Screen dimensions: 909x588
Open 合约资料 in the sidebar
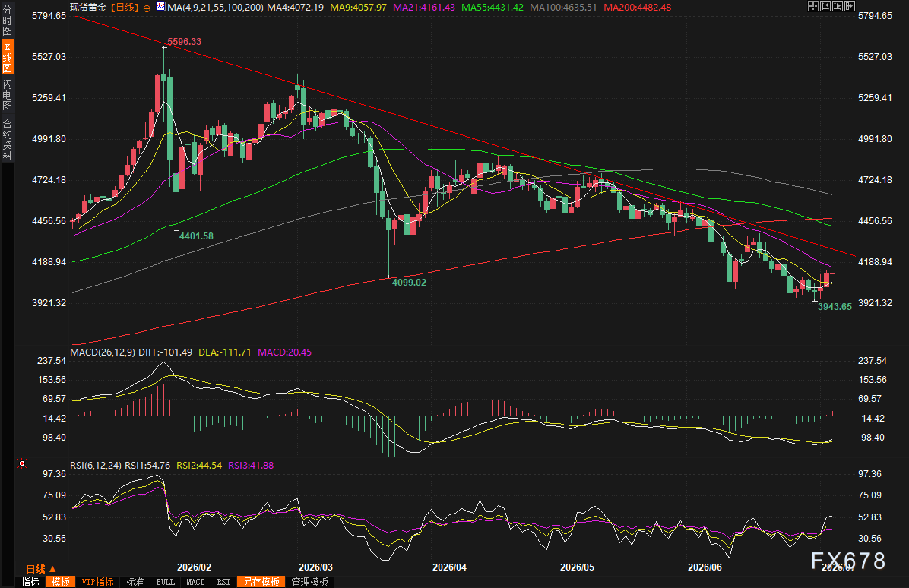pos(7,139)
